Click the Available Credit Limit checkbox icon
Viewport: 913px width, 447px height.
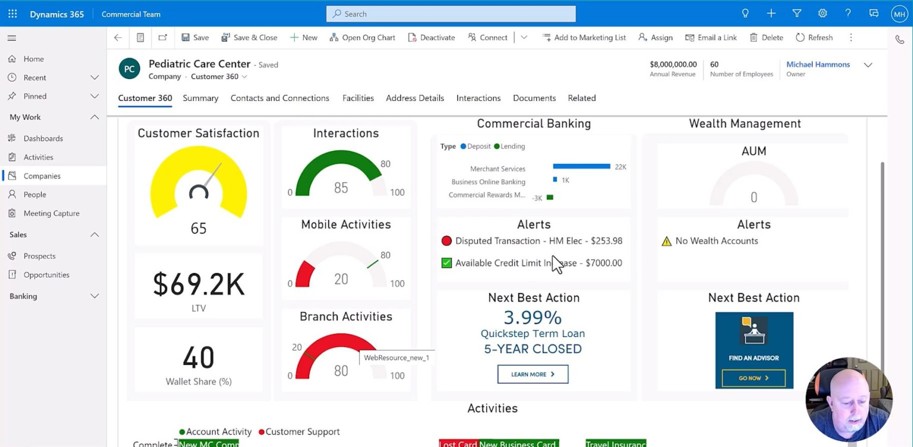(x=447, y=263)
